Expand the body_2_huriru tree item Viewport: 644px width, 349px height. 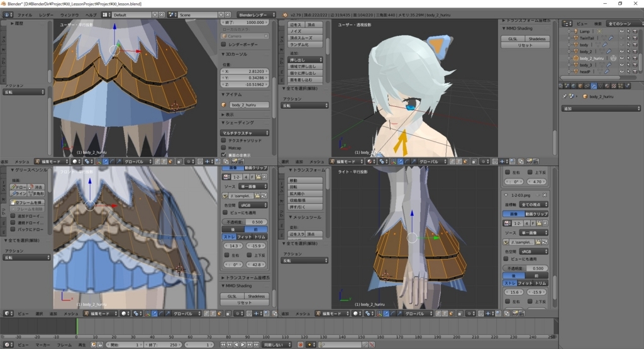pos(569,58)
